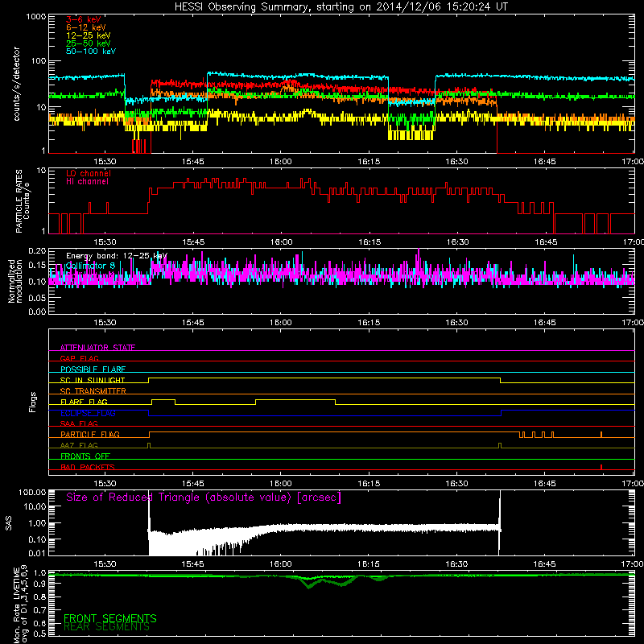Click the SAS axis label
644x644 pixels.
9,523
